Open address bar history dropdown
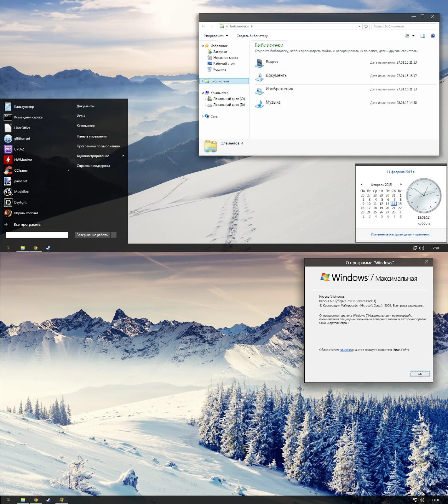Viewport: 448px width, 504px height. click(359, 26)
